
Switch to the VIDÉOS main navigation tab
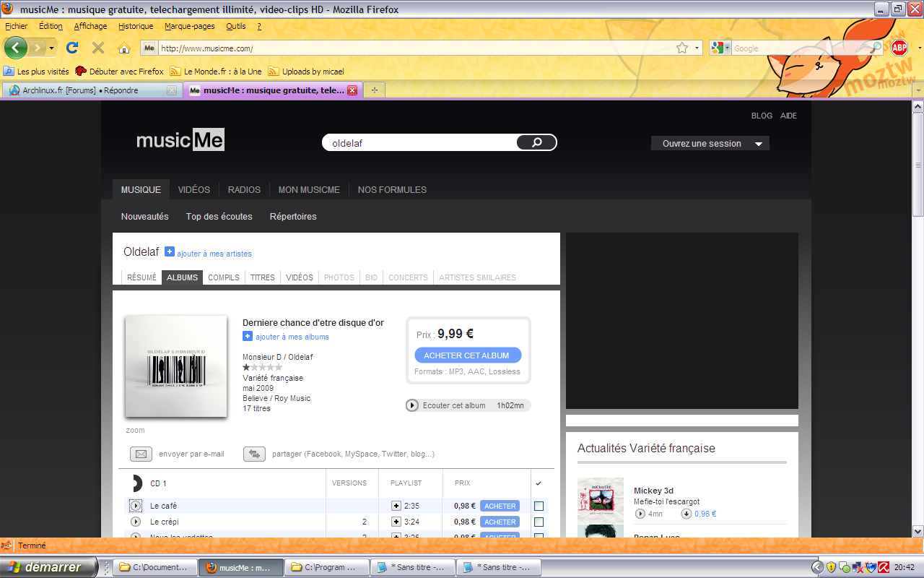click(194, 189)
